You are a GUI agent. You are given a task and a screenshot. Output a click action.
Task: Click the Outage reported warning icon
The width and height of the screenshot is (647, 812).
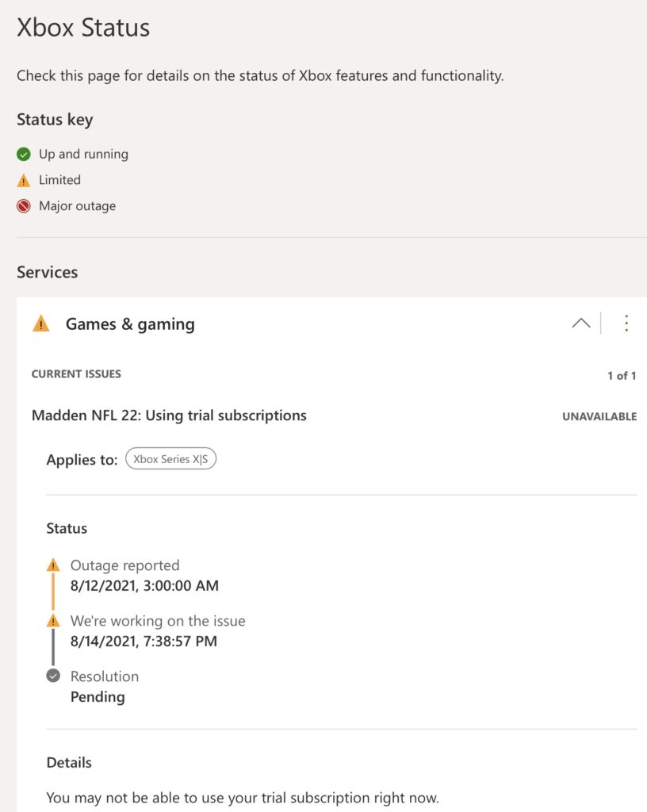53,565
